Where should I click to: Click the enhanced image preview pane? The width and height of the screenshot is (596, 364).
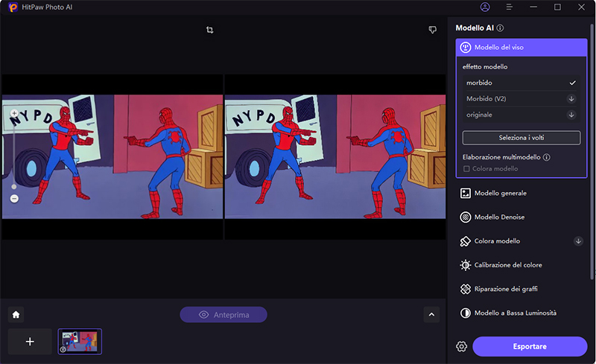(x=335, y=156)
